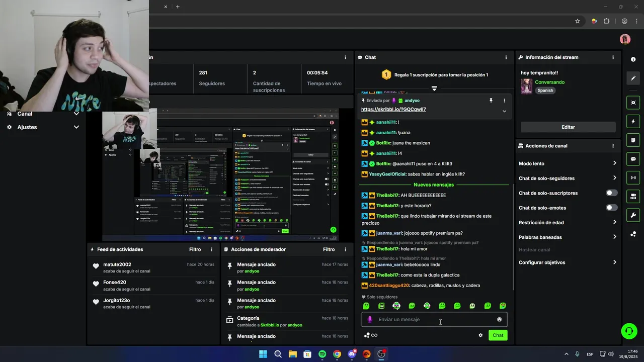Image resolution: width=644 pixels, height=362 pixels.
Task: Open the emoji picker in the chat box
Action: pyautogui.click(x=499, y=319)
